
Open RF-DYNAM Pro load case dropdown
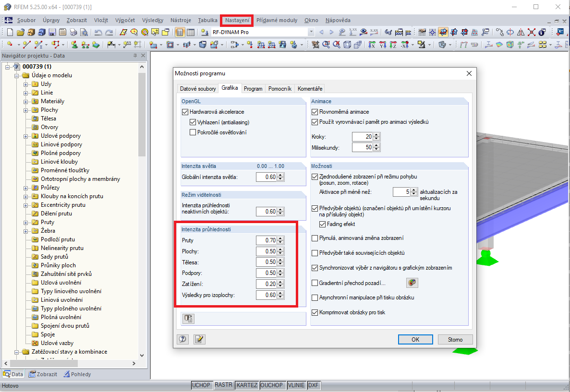(311, 32)
